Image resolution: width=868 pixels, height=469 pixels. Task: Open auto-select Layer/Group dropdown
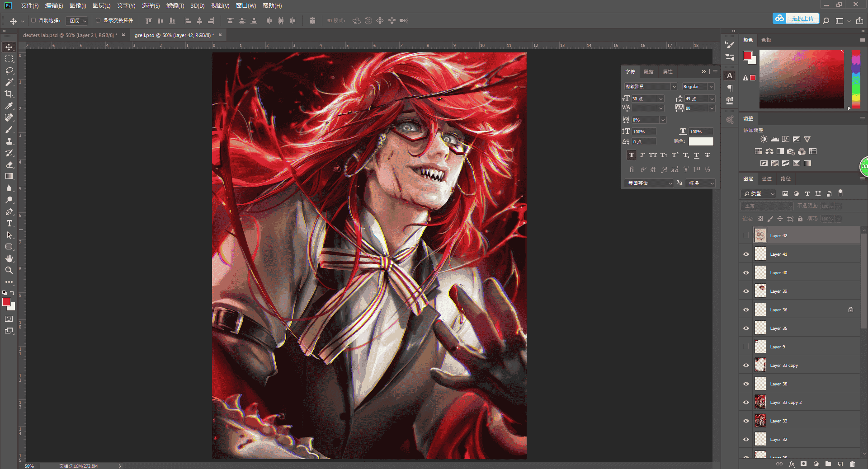click(77, 21)
